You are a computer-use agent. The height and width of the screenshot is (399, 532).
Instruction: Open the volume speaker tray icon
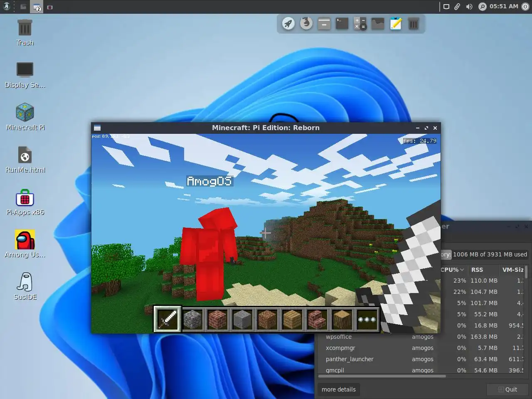[469, 7]
